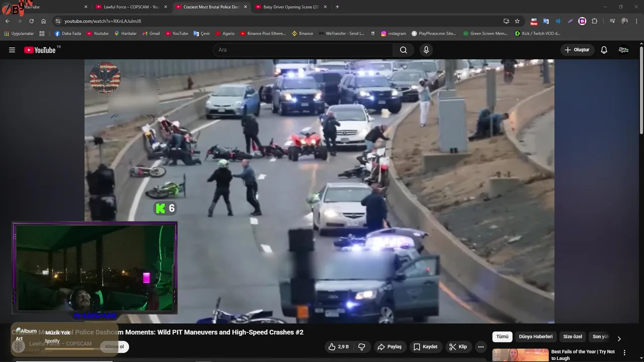Image resolution: width=644 pixels, height=362 pixels.
Task: Select the Tümü filter chip
Action: pyautogui.click(x=502, y=337)
